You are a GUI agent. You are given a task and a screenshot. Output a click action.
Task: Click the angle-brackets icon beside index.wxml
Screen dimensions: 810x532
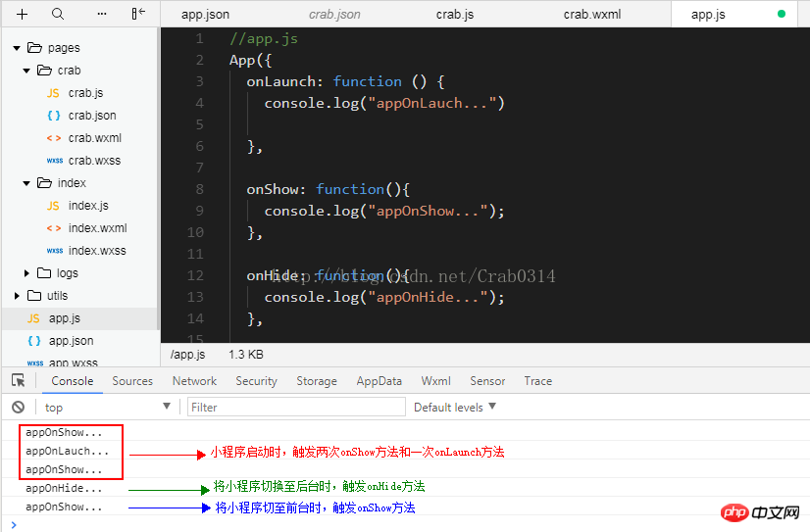tap(54, 228)
